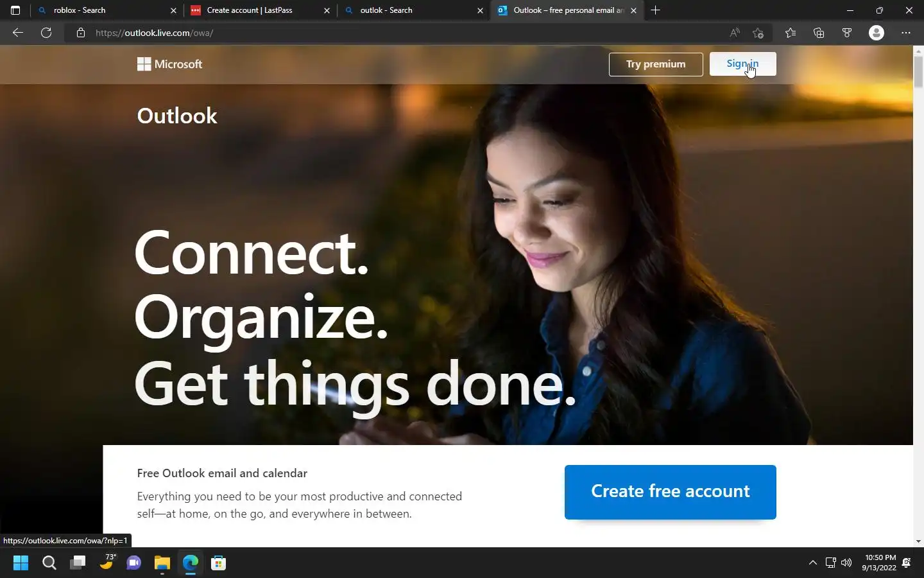Screen dimensions: 924x578
Task: Open the browser rewards trophy icon
Action: pos(847,33)
